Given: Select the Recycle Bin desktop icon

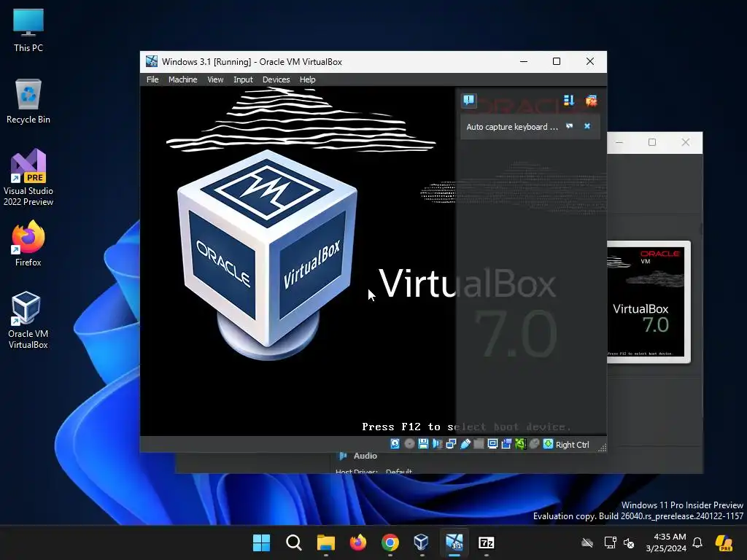Looking at the screenshot, I should click(x=28, y=101).
